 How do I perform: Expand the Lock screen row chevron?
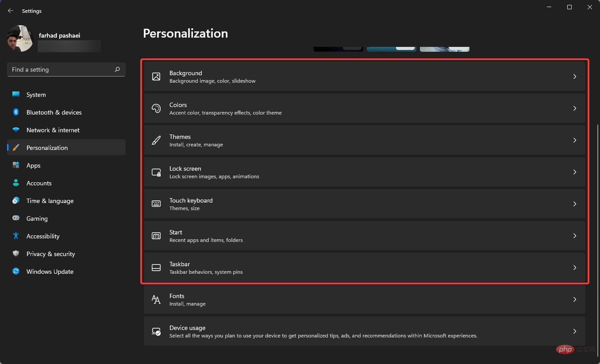click(x=575, y=172)
